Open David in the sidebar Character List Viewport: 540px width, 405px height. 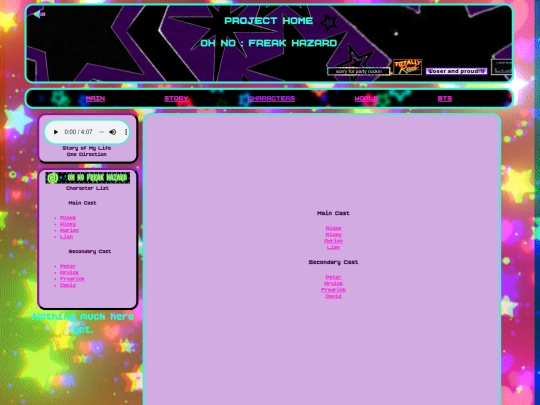(x=68, y=285)
